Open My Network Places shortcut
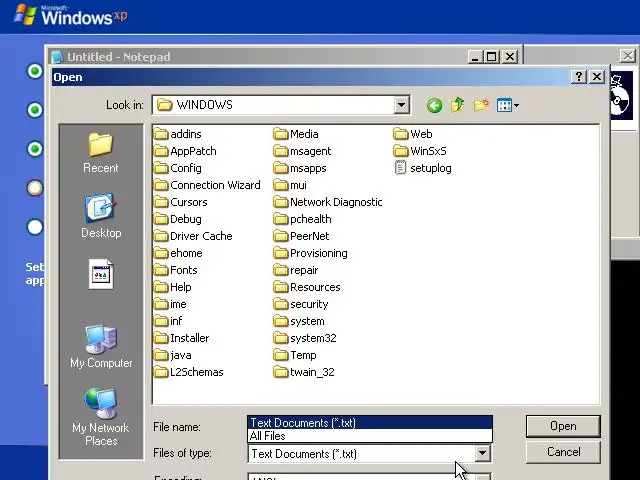The width and height of the screenshot is (640, 480). pyautogui.click(x=101, y=417)
